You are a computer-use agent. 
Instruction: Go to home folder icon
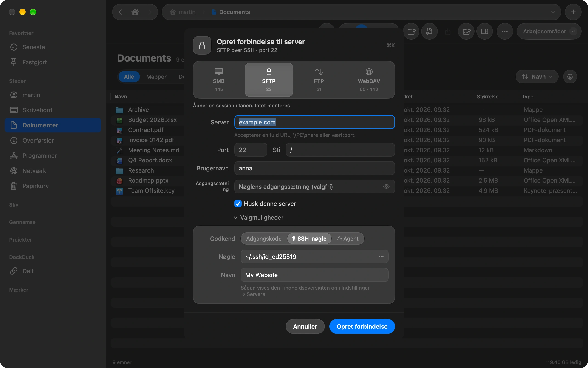tap(135, 12)
